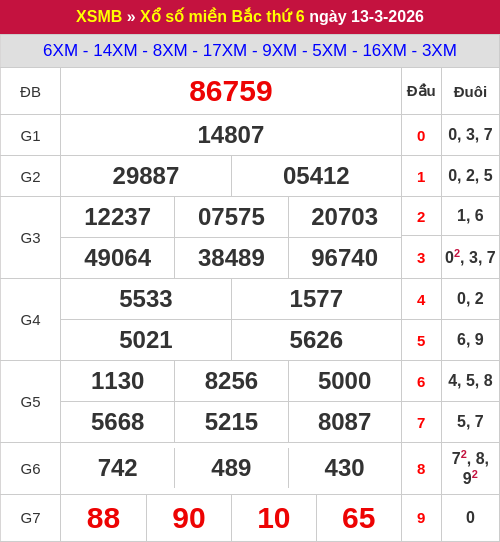Select the G6 row label
The height and width of the screenshot is (542, 500).
click(30, 469)
